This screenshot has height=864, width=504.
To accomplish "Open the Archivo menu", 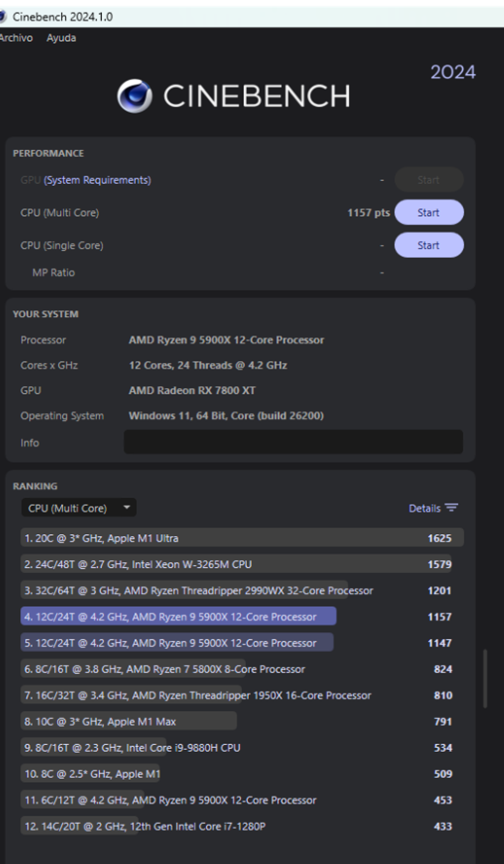I will tap(15, 37).
